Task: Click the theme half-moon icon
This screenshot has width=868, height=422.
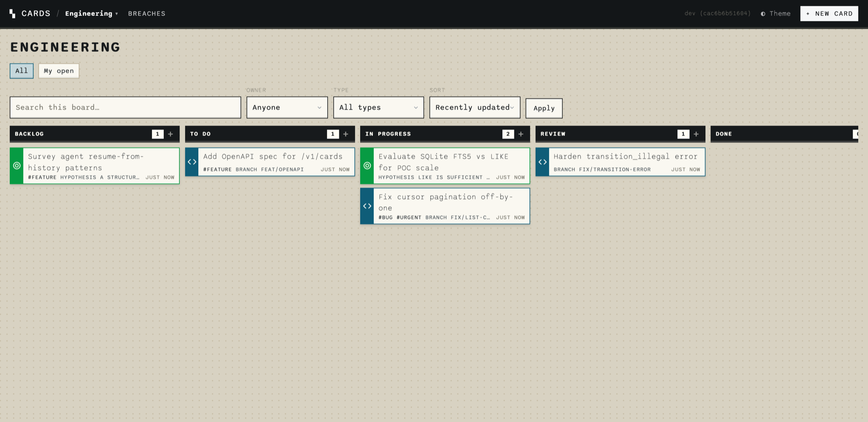Action: click(763, 14)
